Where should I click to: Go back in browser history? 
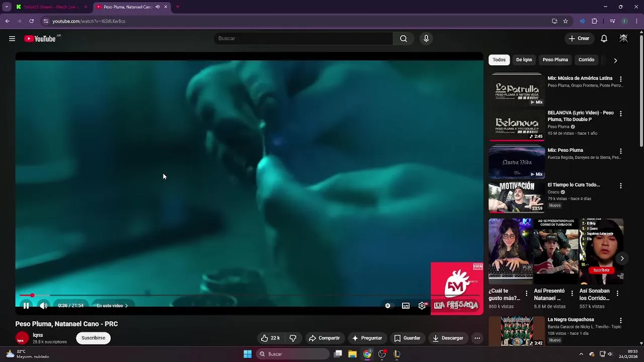(8, 21)
